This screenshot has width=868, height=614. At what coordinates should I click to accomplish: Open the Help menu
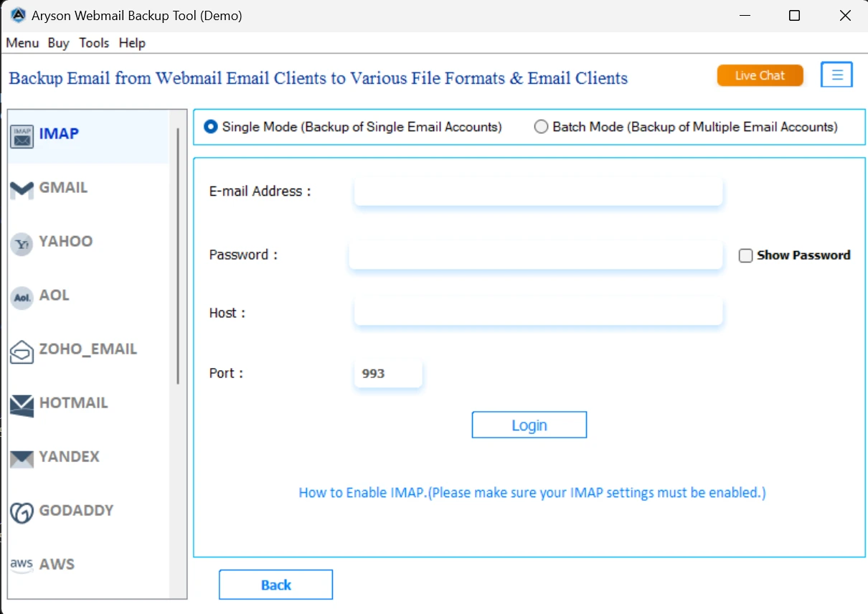coord(132,43)
